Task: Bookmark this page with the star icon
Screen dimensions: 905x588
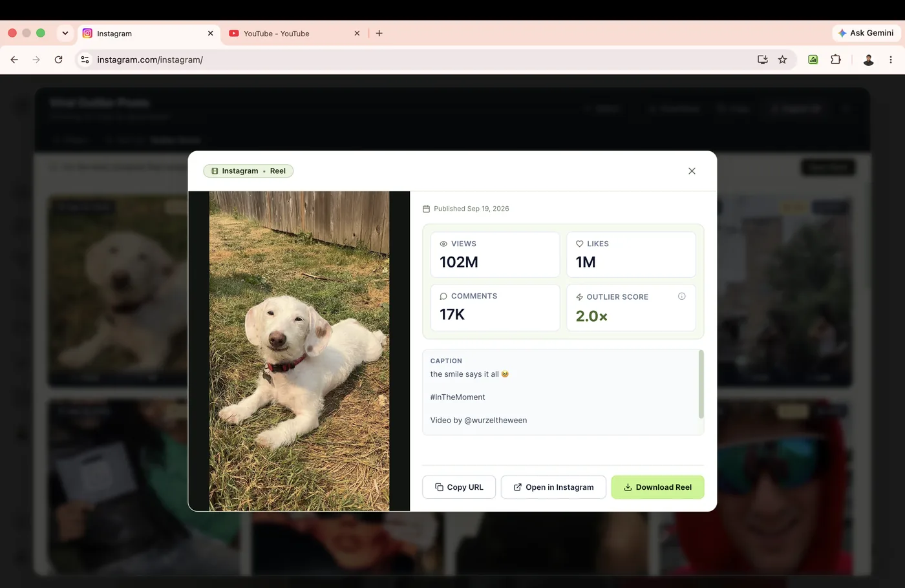Action: click(x=782, y=60)
